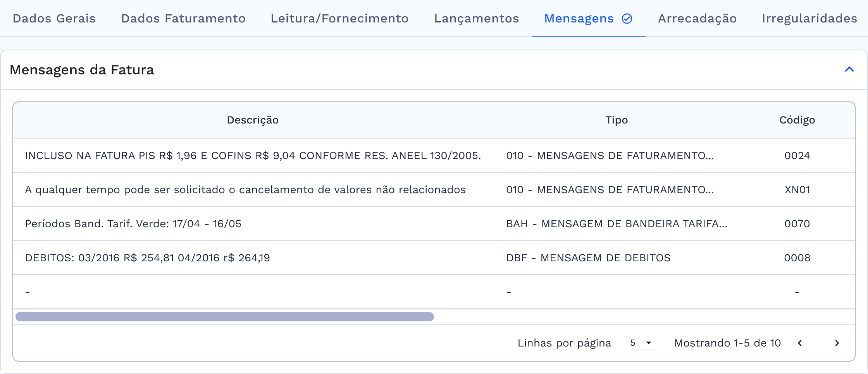Click the horizontal scrollbar below the table

225,317
